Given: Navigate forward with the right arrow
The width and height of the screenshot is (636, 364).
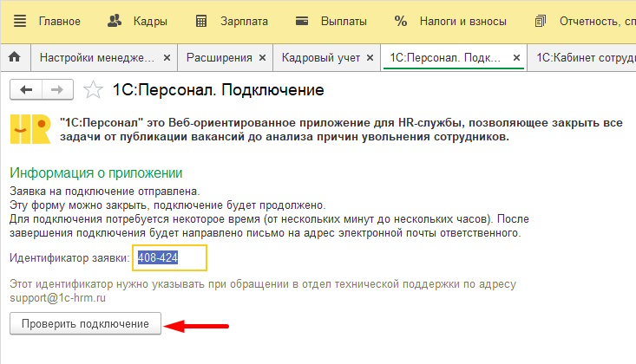Looking at the screenshot, I should [x=57, y=89].
